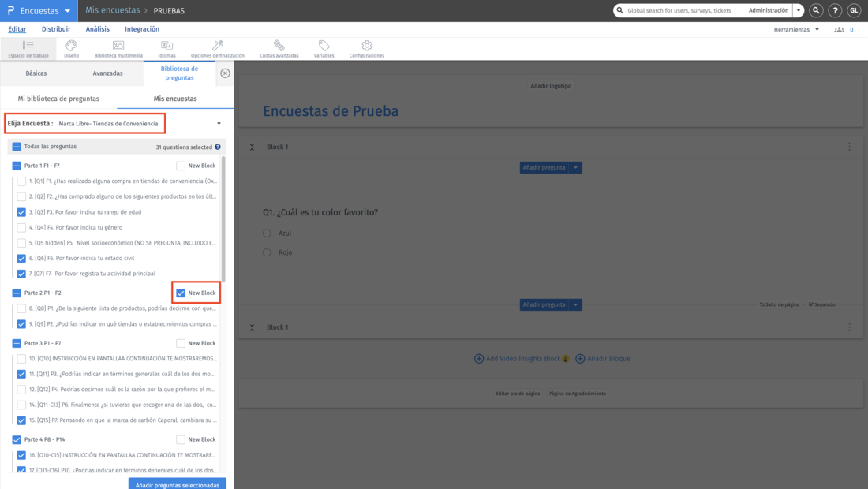Open the Herramientas dropdown
The height and width of the screenshot is (489, 868).
point(796,30)
